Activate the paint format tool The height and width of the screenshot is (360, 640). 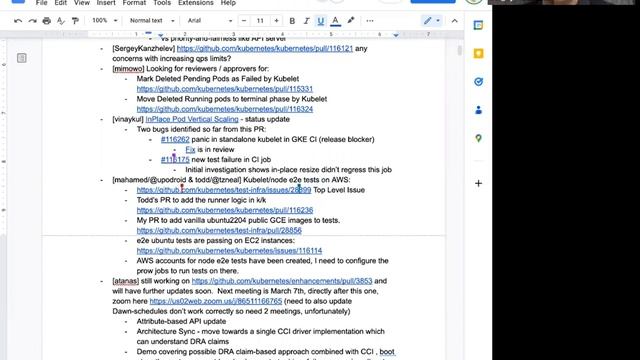(x=75, y=21)
